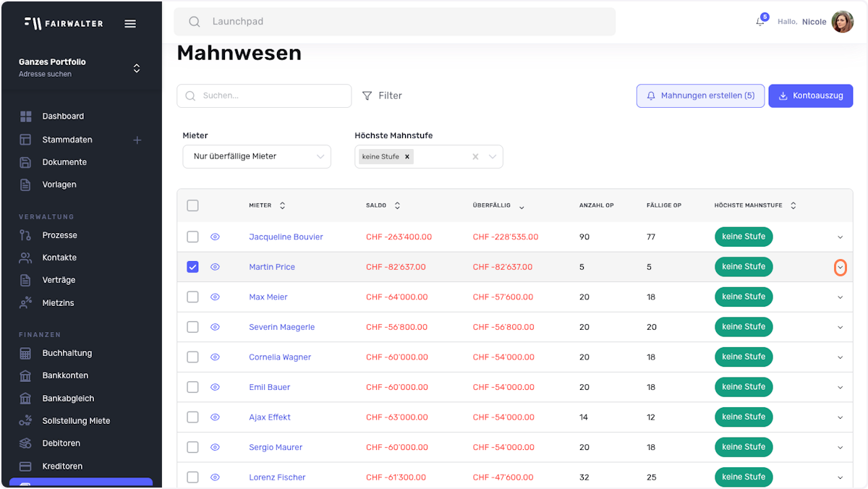The width and height of the screenshot is (868, 489).
Task: Clear all Höchste Mahnstufe selections
Action: pos(475,156)
